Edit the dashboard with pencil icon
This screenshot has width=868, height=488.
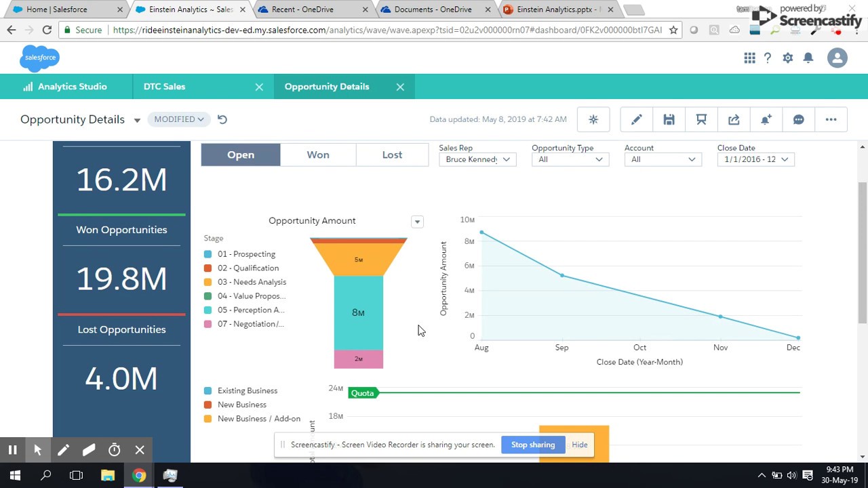(x=636, y=119)
